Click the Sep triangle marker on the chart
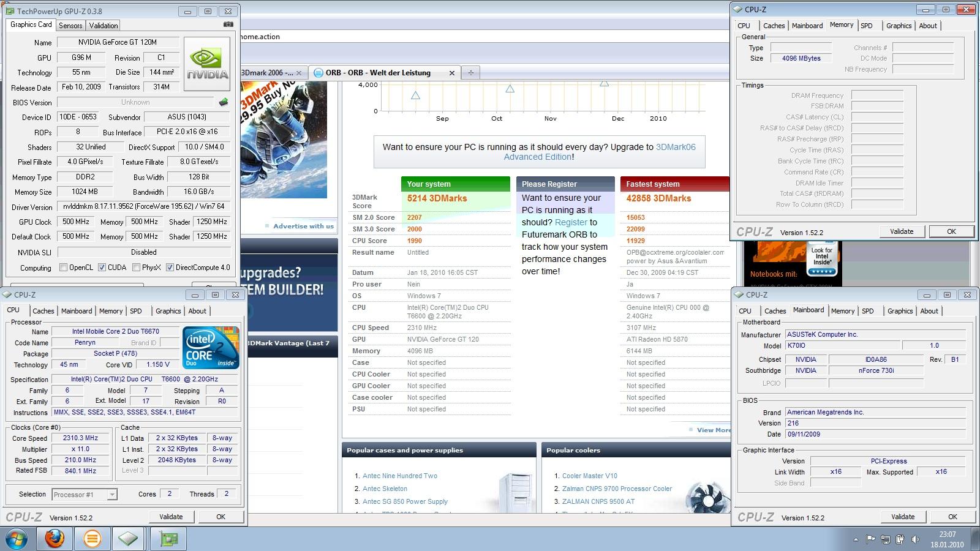980x551 pixels. click(415, 96)
